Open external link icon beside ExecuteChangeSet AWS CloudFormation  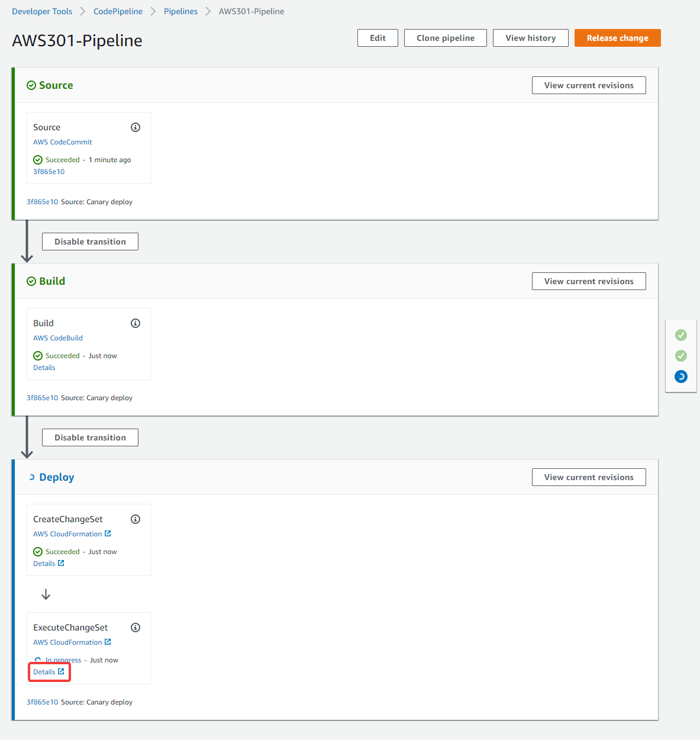coord(108,642)
